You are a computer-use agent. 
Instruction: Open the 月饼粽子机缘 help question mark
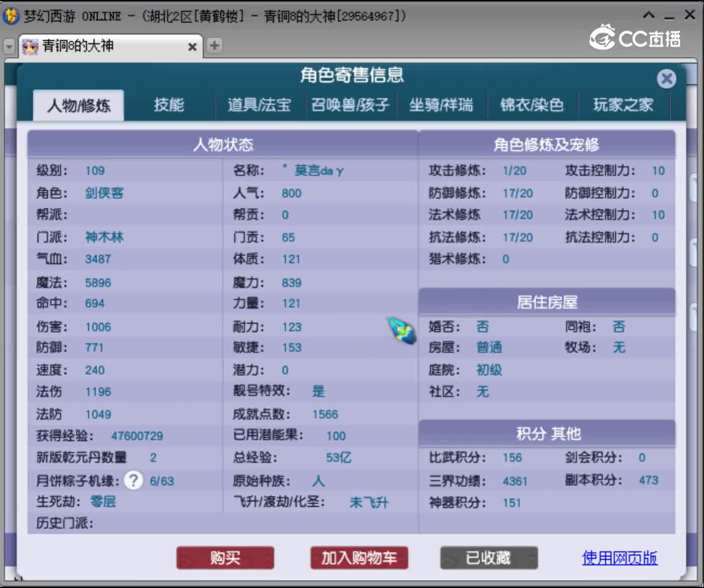pyautogui.click(x=133, y=480)
